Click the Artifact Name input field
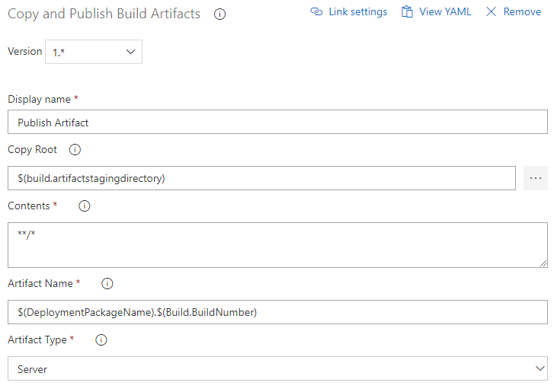 coord(277,312)
